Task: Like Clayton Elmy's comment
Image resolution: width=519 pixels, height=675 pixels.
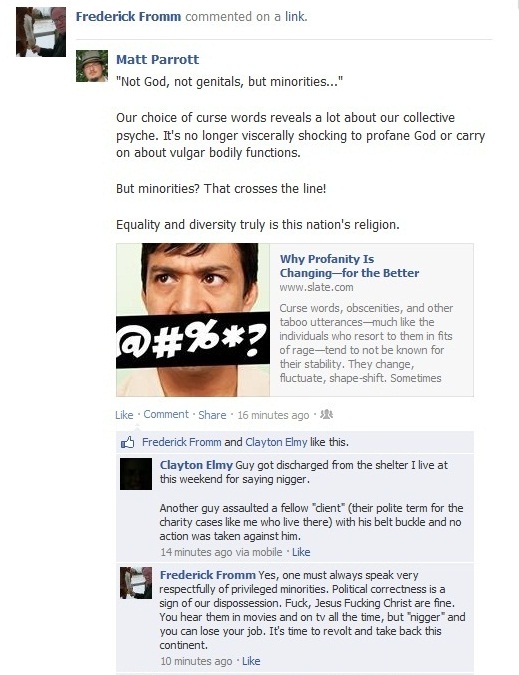Action: [301, 552]
